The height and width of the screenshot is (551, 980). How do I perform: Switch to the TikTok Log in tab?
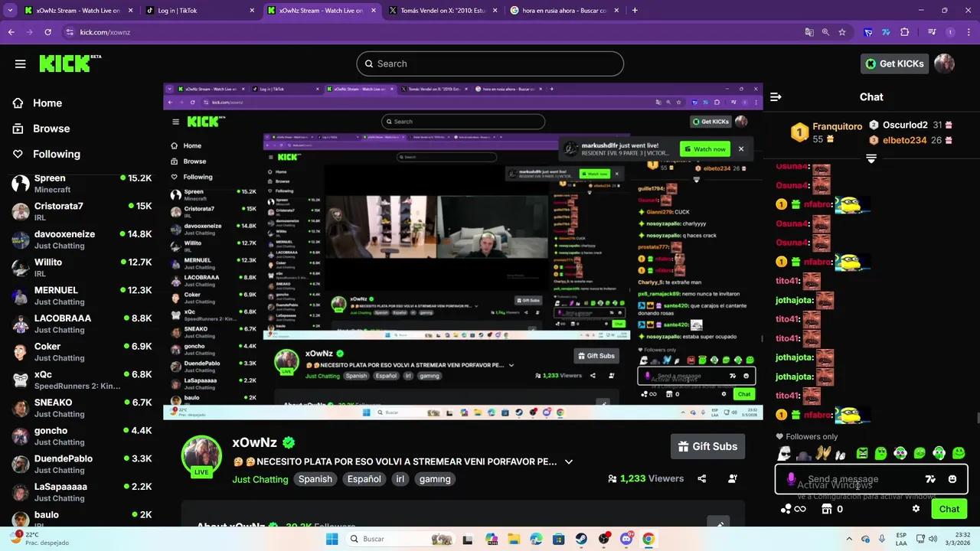point(199,11)
